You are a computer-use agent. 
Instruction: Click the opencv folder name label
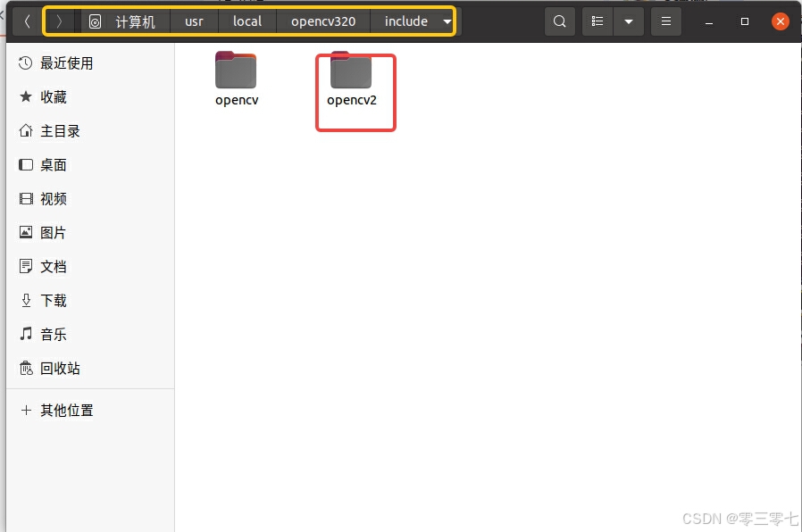point(237,100)
